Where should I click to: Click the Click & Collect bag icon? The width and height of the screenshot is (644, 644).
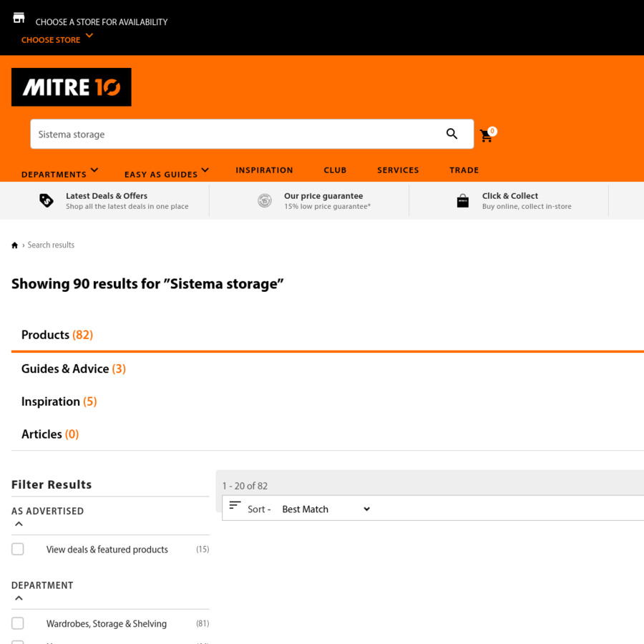coord(463,200)
